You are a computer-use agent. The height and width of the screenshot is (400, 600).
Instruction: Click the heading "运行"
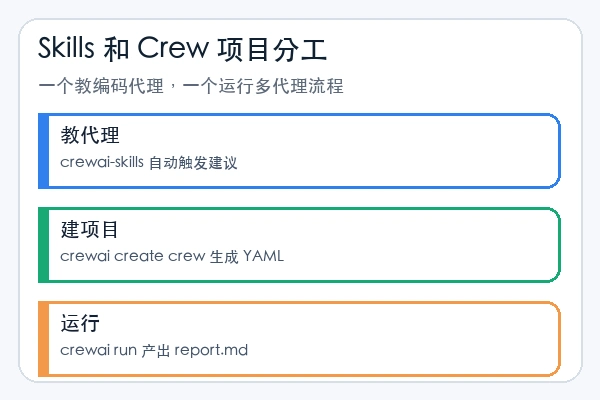[80, 323]
